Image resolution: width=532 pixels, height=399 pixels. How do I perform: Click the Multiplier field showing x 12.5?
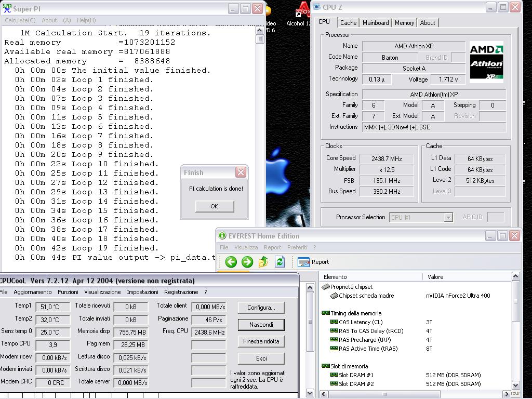pyautogui.click(x=387, y=170)
